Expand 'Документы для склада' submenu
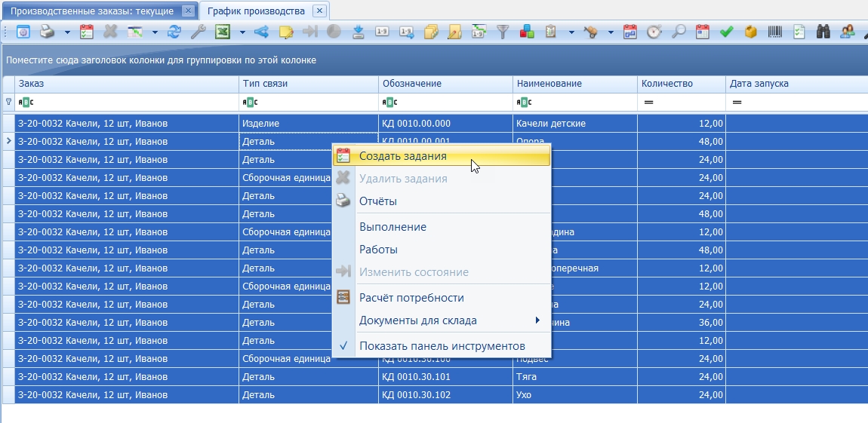This screenshot has height=423, width=868. pos(442,320)
